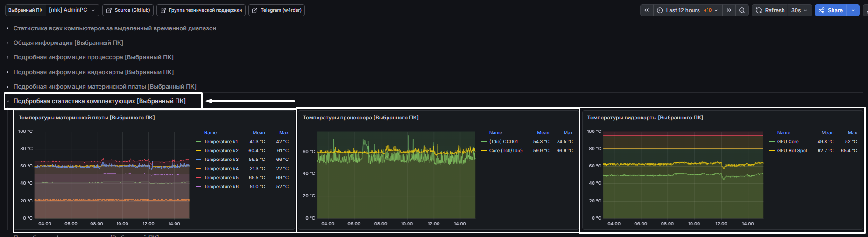Image resolution: width=868 pixels, height=237 pixels.
Task: Toggle Temperature #4 series in legend
Action: point(221,169)
